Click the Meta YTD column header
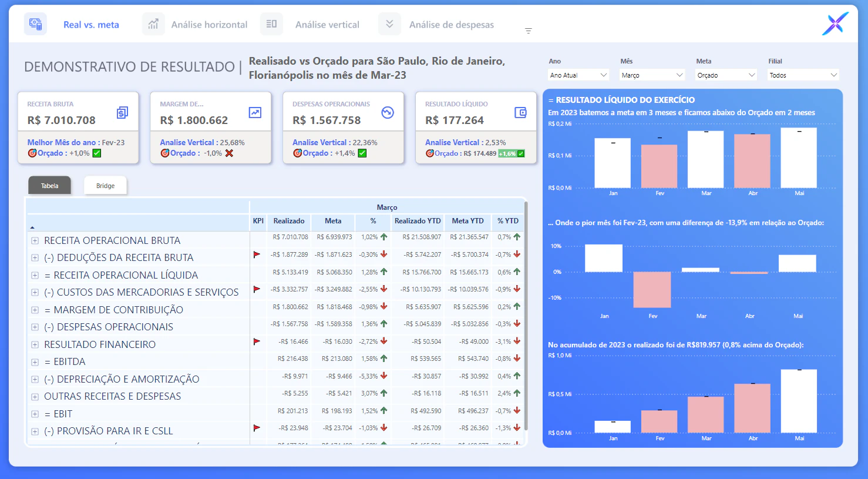Screen dimensions: 868x479 tap(467, 221)
